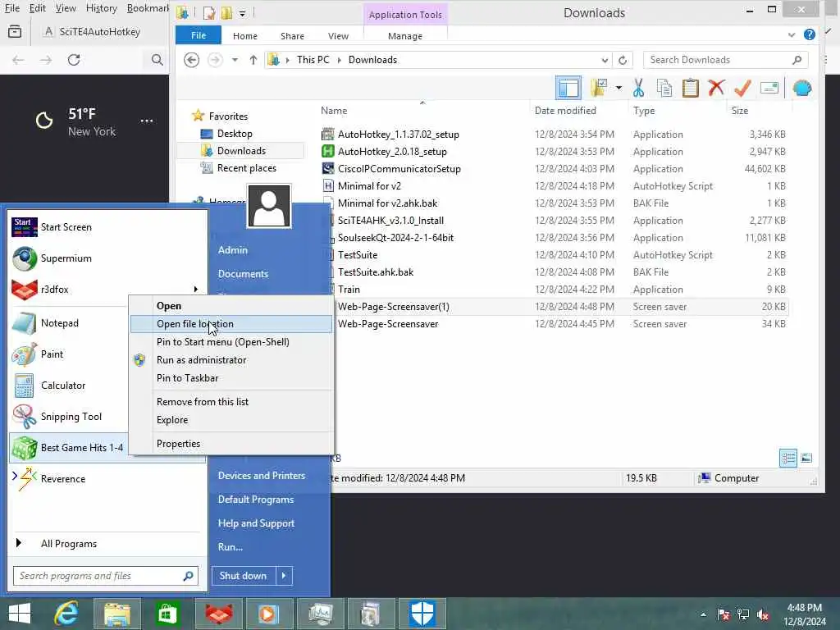Viewport: 840px width, 630px height.
Task: Open Windows Store from the taskbar
Action: click(167, 614)
